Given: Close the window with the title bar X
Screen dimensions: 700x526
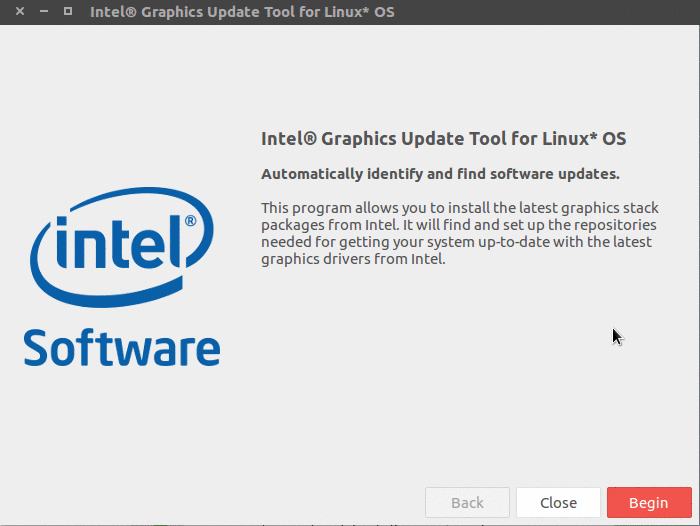Looking at the screenshot, I should (20, 11).
